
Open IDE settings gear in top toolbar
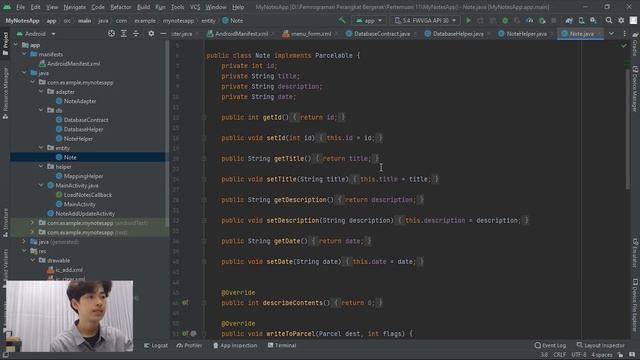tap(621, 20)
